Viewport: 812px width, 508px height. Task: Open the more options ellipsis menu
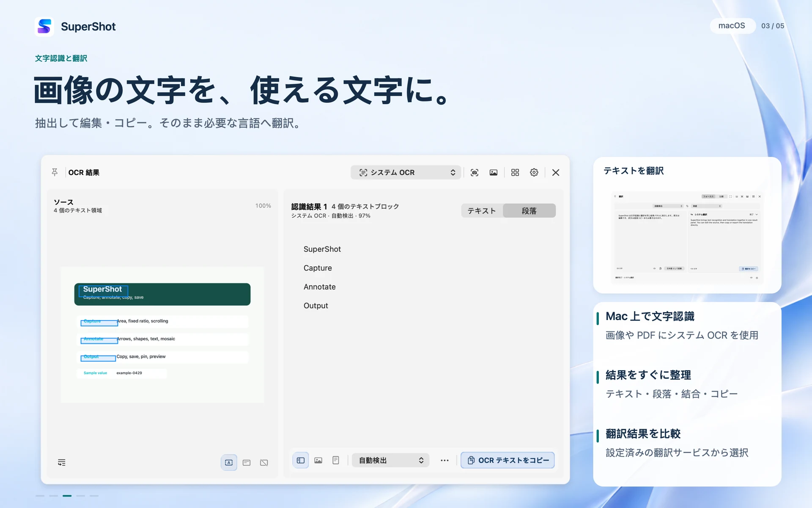[x=444, y=460]
